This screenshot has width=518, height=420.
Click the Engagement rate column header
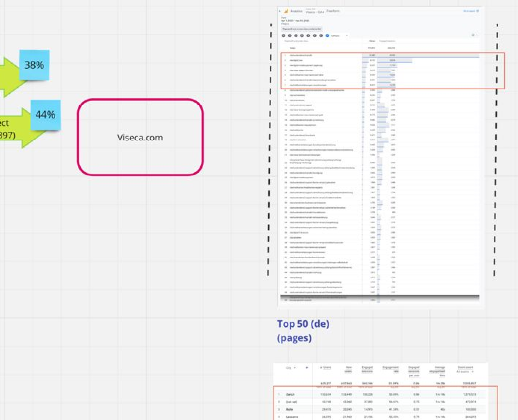pos(391,369)
